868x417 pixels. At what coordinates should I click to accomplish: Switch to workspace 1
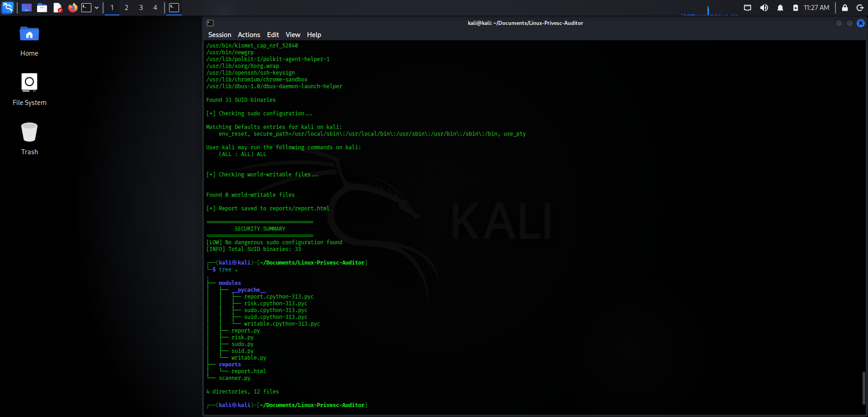[x=112, y=8]
